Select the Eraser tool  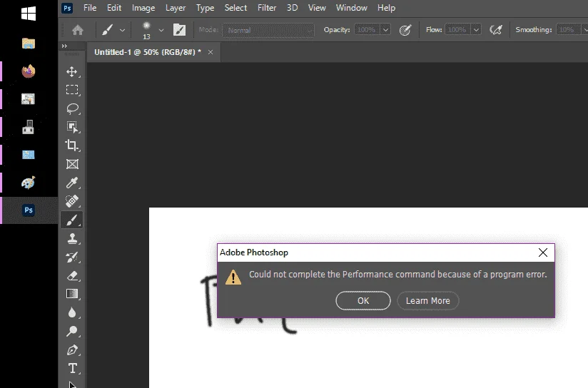(x=72, y=275)
